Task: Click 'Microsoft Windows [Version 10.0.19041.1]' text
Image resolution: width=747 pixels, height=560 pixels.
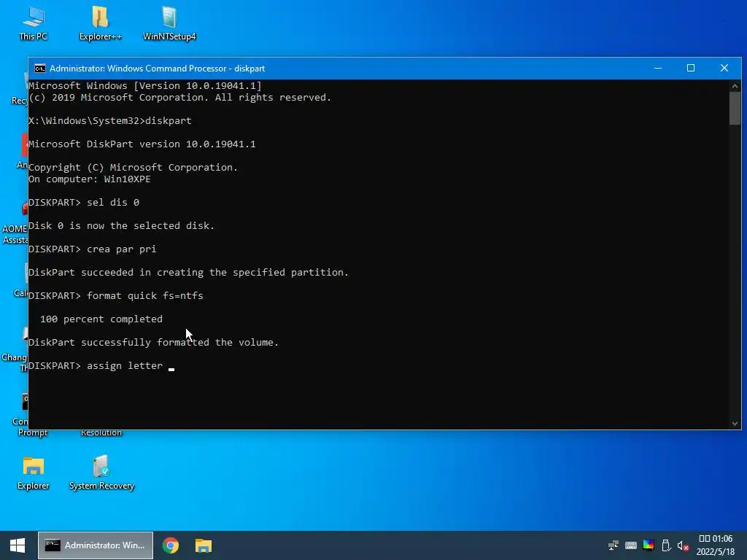Action: pos(145,86)
